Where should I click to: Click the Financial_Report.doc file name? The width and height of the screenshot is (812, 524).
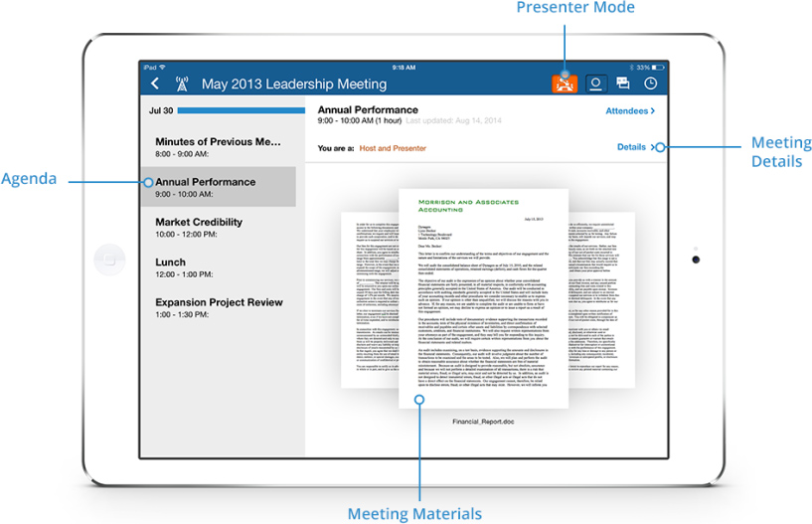[x=483, y=422]
